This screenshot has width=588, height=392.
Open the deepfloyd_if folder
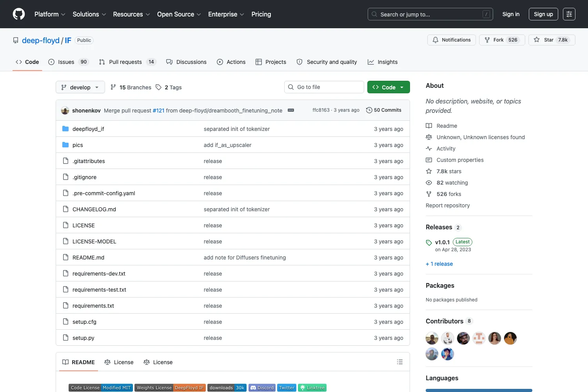(88, 129)
